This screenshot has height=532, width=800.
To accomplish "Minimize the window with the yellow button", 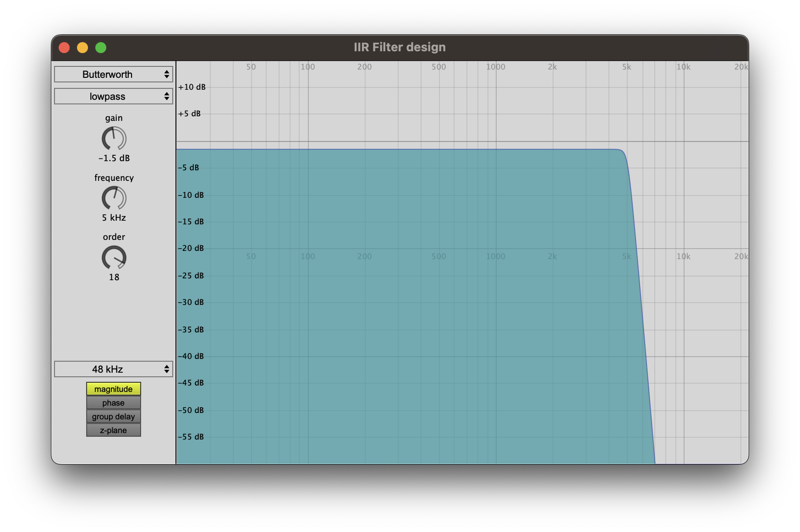I will point(82,48).
